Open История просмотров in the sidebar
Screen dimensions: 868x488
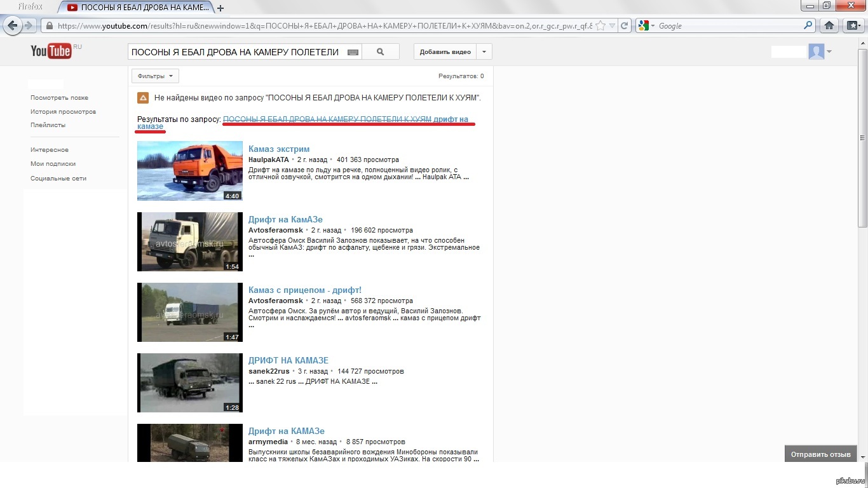pos(63,112)
